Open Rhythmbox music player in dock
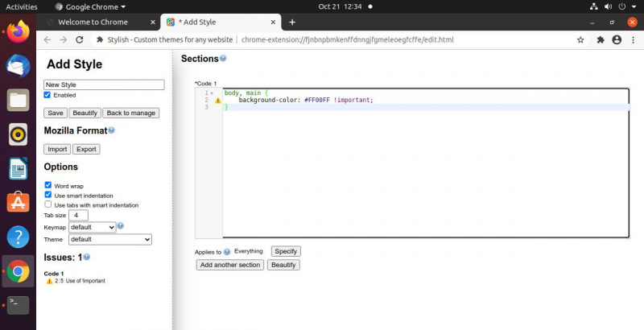644x330 pixels. coord(18,134)
